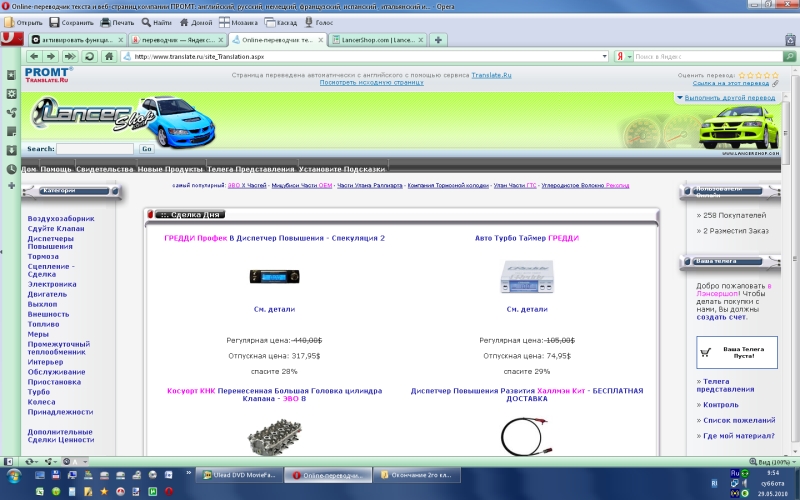Activate Голос (Voice) microphone button
Image resolution: width=800 pixels, height=500 pixels.
click(319, 22)
